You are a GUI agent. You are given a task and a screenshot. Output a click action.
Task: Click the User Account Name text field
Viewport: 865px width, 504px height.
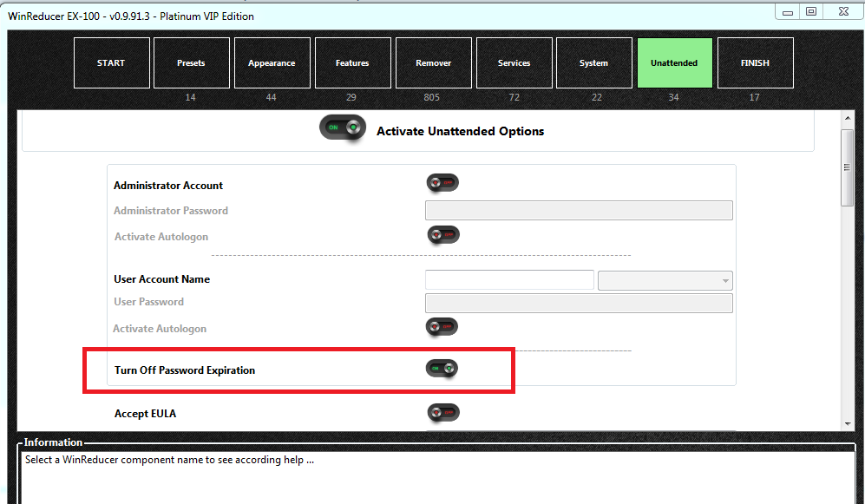[x=509, y=279]
